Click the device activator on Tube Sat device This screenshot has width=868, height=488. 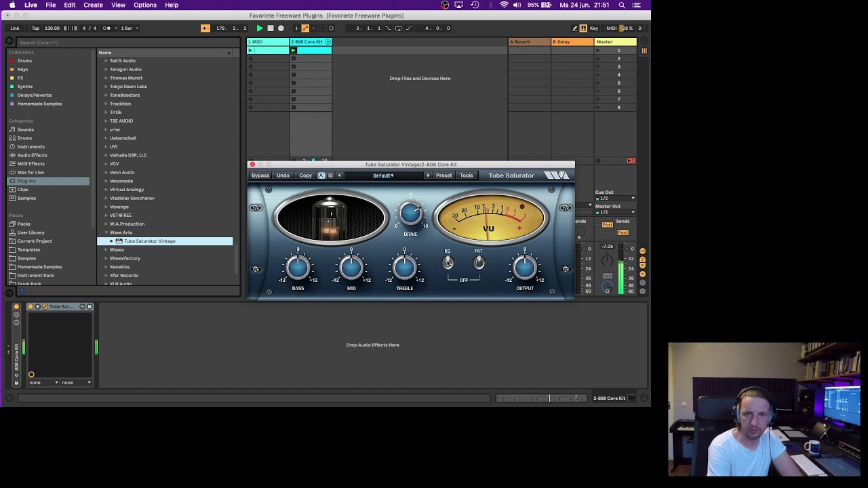(x=31, y=306)
